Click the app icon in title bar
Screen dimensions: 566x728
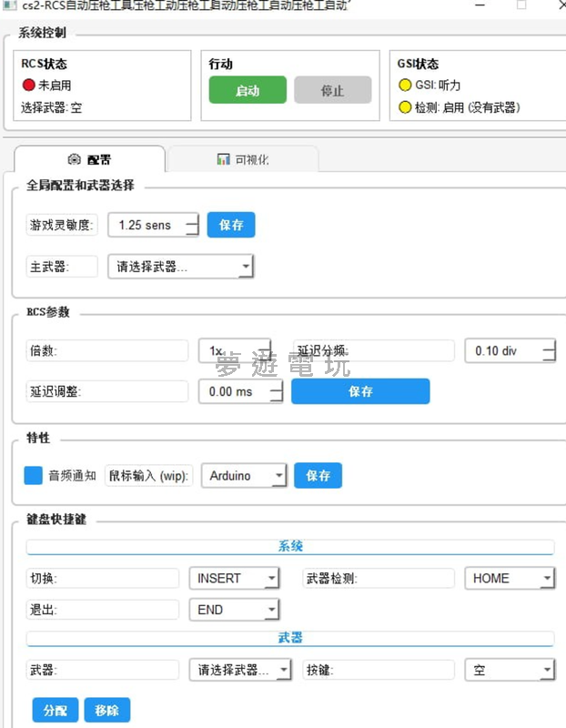click(9, 5)
